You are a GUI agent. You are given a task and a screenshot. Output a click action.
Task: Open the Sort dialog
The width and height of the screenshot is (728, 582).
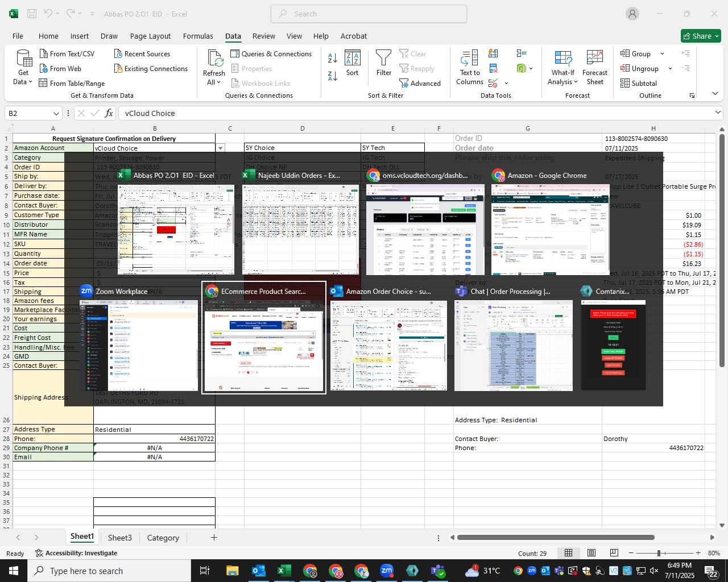(x=353, y=63)
